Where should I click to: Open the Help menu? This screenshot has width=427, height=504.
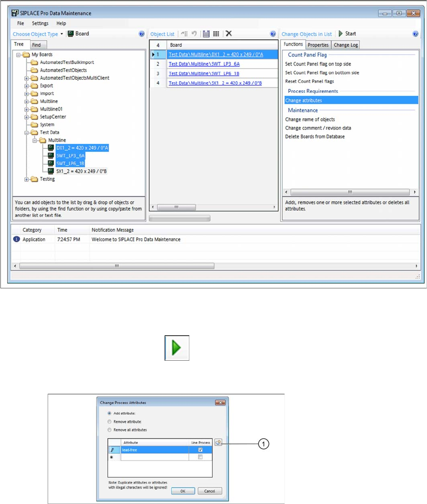tap(61, 23)
